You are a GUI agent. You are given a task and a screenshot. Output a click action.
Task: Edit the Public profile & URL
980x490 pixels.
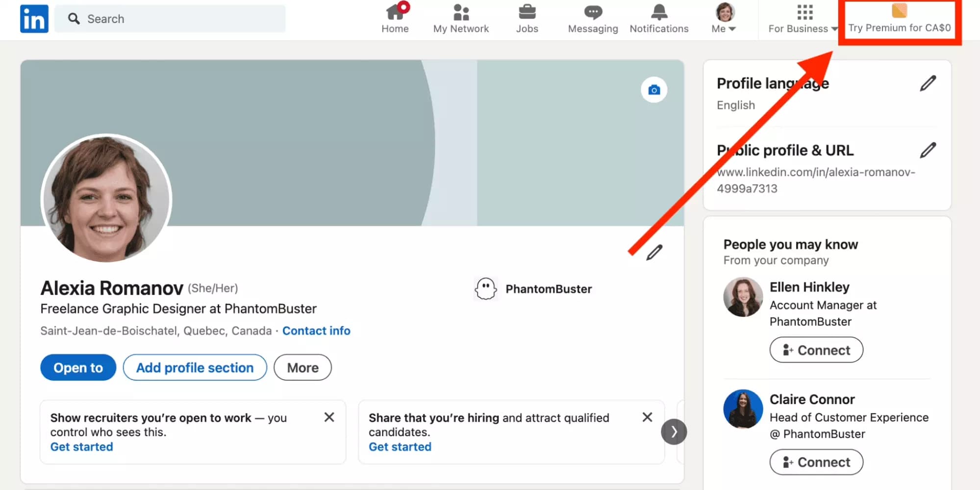pyautogui.click(x=927, y=150)
